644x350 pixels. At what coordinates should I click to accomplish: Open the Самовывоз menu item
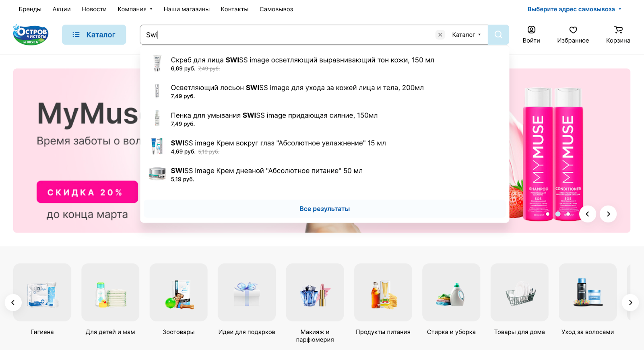pyautogui.click(x=276, y=9)
